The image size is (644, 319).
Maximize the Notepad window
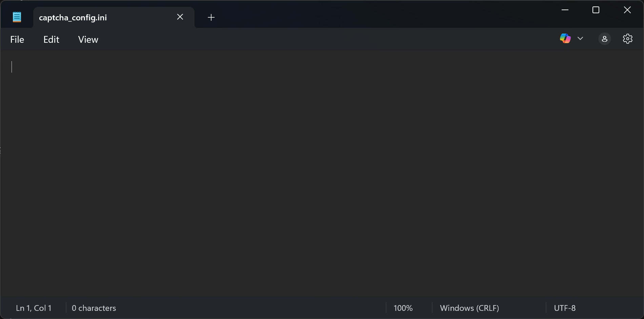coord(596,10)
